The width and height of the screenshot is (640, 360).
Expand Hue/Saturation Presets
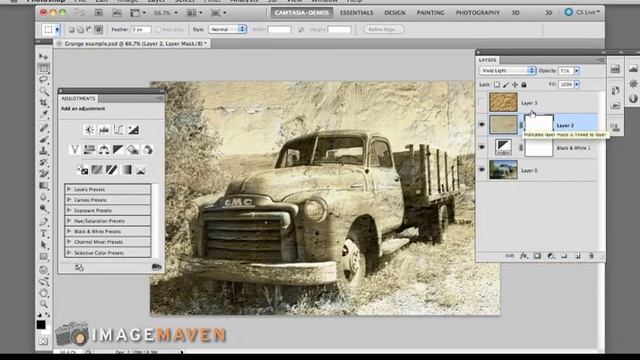(x=69, y=221)
